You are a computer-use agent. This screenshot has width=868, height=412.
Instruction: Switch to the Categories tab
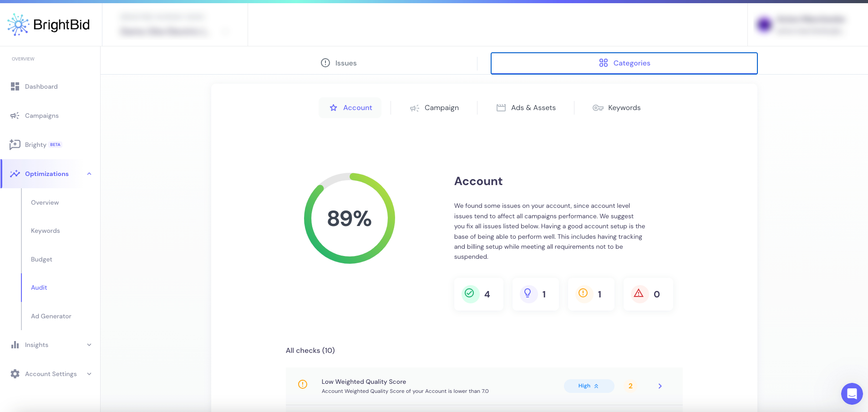click(x=624, y=63)
